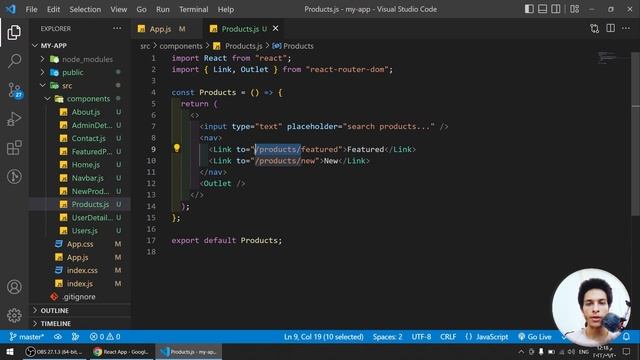The width and height of the screenshot is (640, 360).
Task: Expand the public folder
Action: coord(80,72)
